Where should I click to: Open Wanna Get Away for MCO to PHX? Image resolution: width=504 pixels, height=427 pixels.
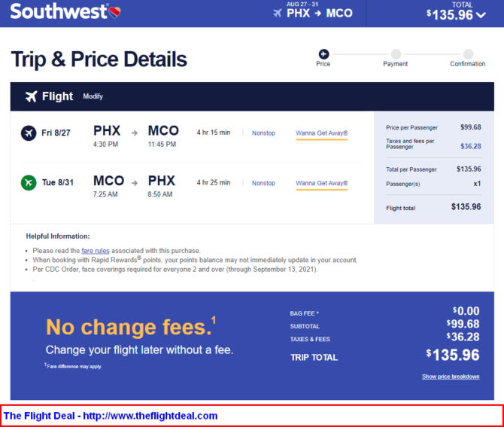coord(322,183)
